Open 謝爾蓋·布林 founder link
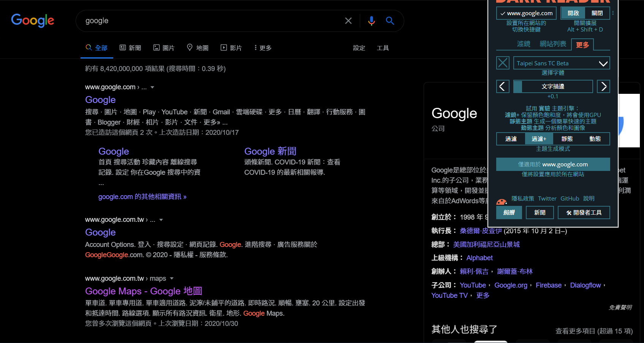644x343 pixels. 515,272
